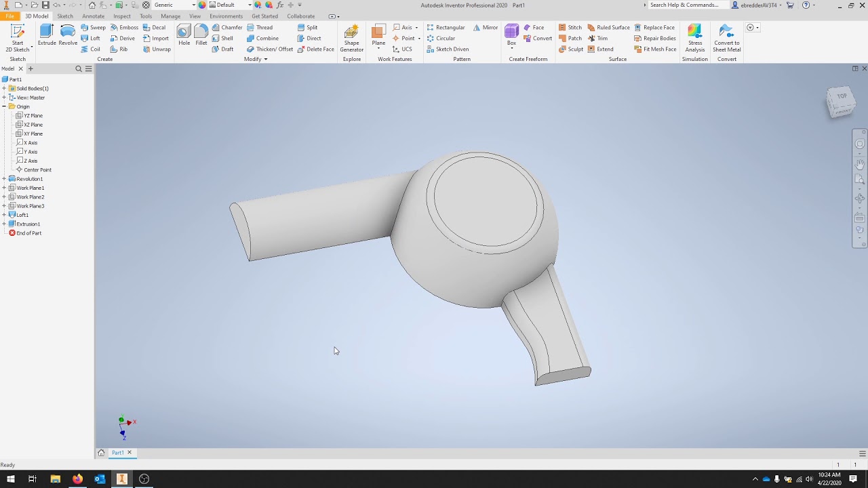
Task: Open Stress Analysis
Action: point(695,38)
